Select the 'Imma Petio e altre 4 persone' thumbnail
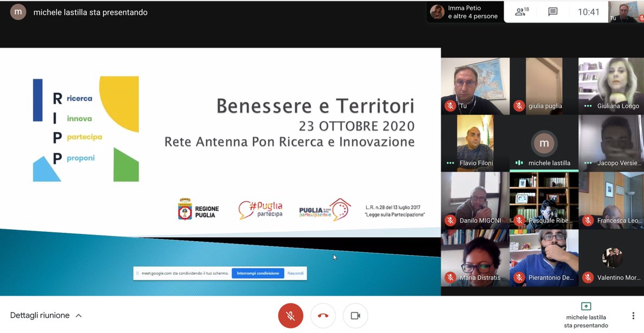Image resolution: width=644 pixels, height=333 pixels. pyautogui.click(x=465, y=11)
